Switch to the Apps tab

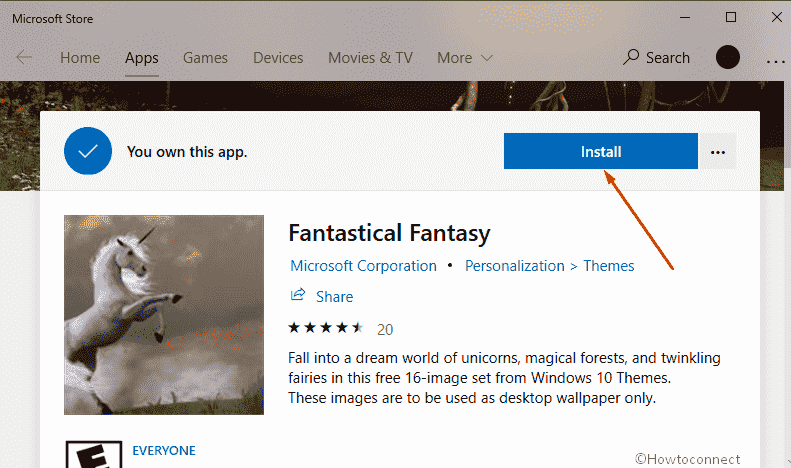click(142, 58)
